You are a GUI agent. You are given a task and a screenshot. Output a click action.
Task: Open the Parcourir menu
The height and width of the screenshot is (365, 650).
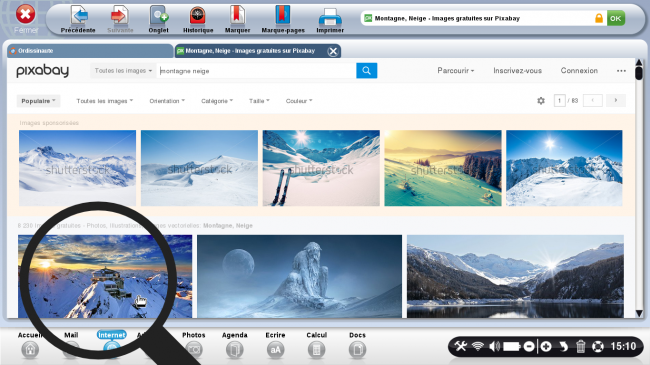click(x=456, y=71)
